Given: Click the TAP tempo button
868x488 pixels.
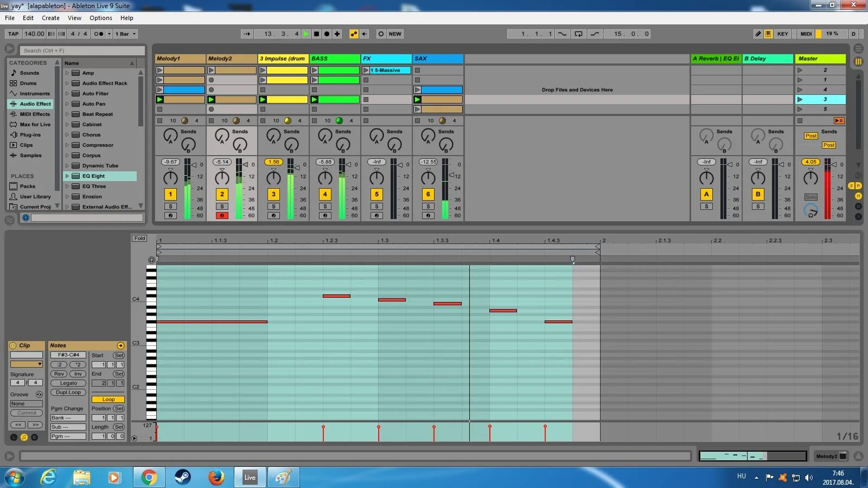Looking at the screenshot, I should 14,34.
